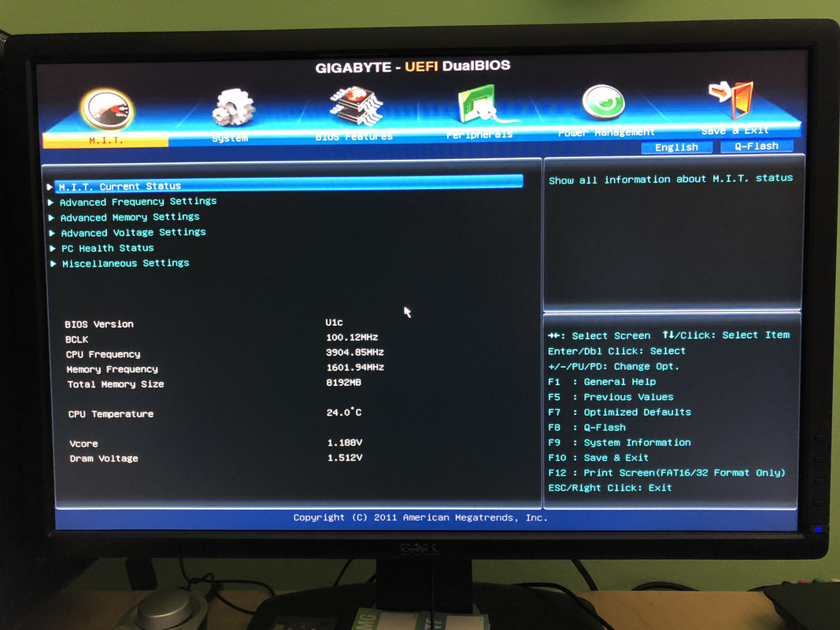Image resolution: width=840 pixels, height=630 pixels.
Task: Open the System gears icon
Action: pyautogui.click(x=233, y=107)
